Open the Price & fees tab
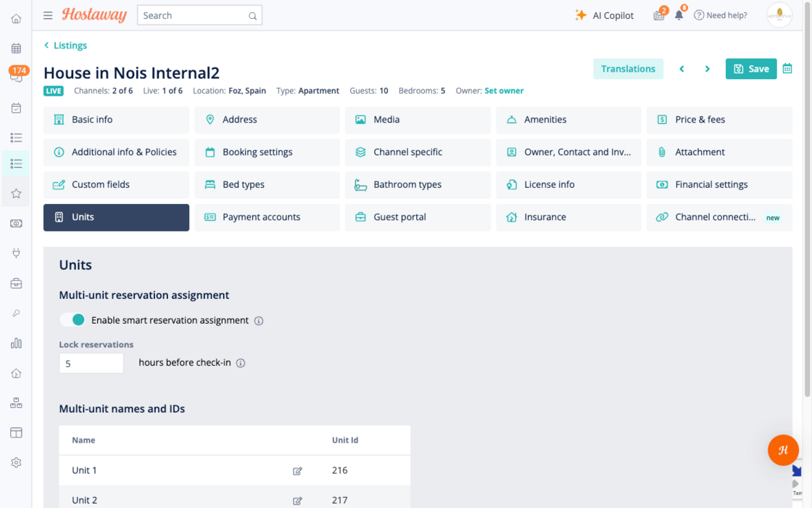This screenshot has height=508, width=812. [x=719, y=120]
